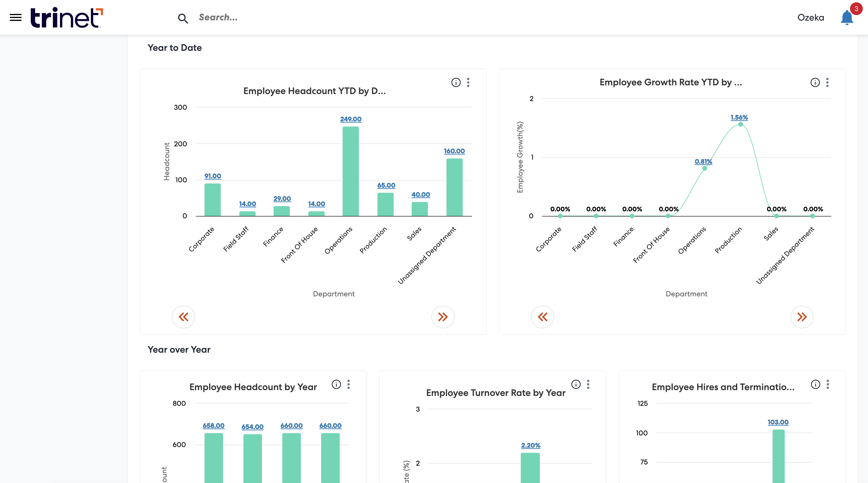This screenshot has height=483, width=868.
Task: Click the 658.00 headcount by year value
Action: [x=213, y=426]
